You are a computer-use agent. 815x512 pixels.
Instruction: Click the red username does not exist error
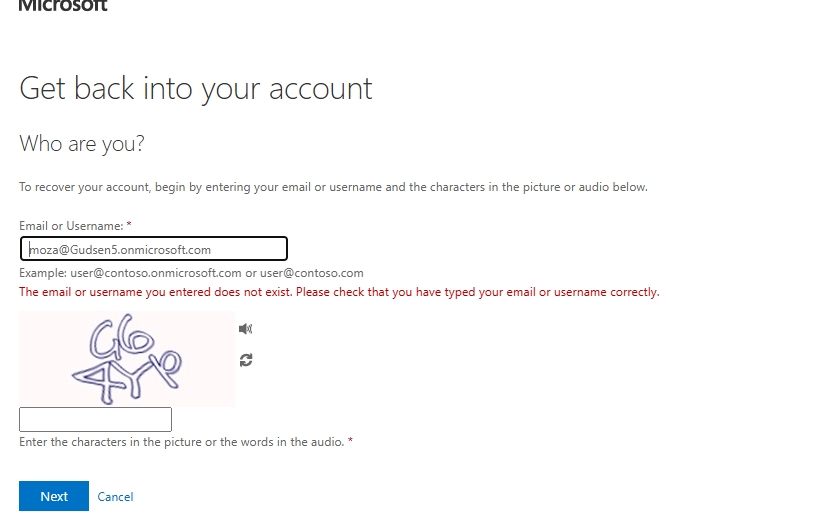(x=339, y=292)
